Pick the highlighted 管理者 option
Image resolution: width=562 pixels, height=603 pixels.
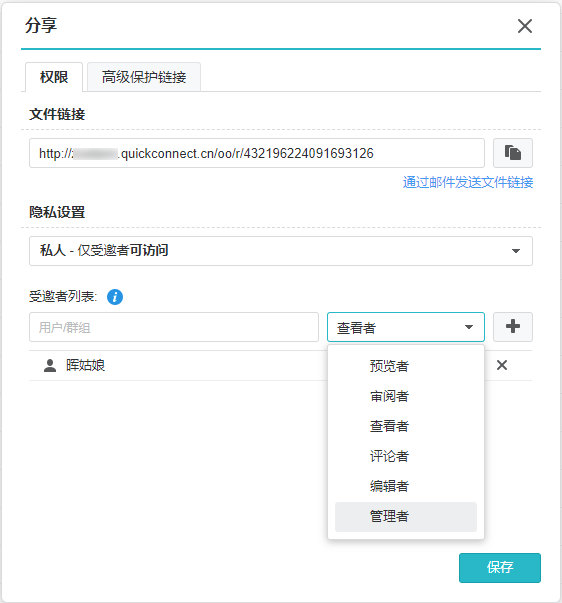[405, 516]
